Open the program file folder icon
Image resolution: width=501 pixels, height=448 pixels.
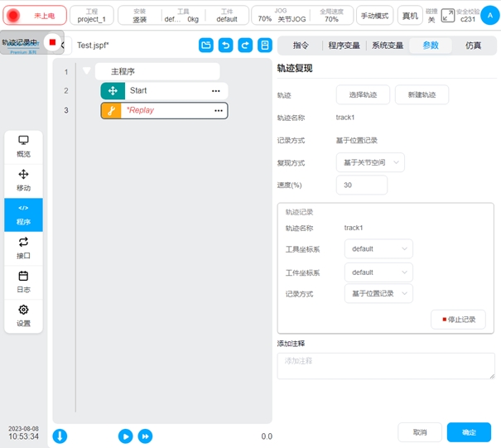pyautogui.click(x=206, y=46)
